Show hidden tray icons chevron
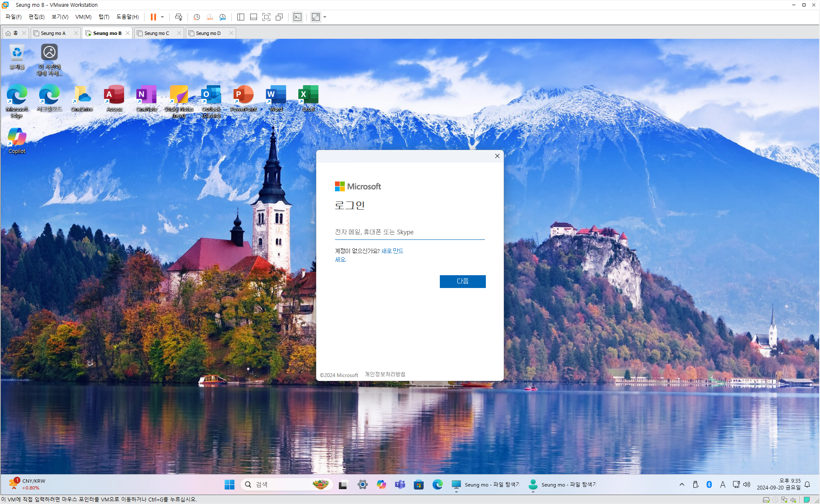This screenshot has height=504, width=820. pyautogui.click(x=682, y=484)
